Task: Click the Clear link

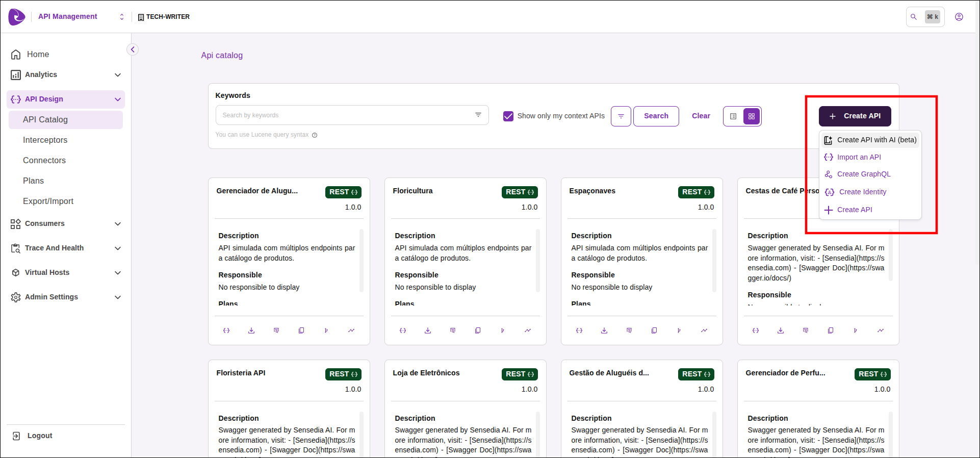Action: 701,116
